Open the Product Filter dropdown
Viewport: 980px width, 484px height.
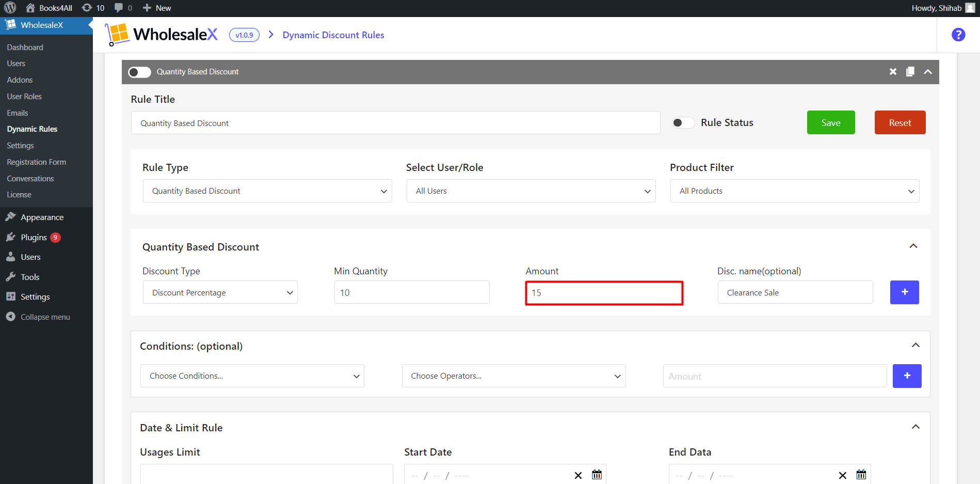point(795,191)
